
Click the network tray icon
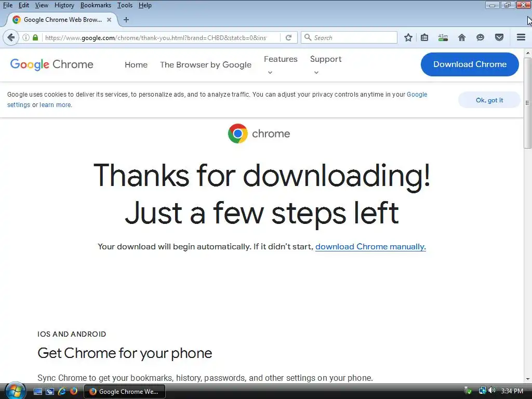[x=483, y=391]
